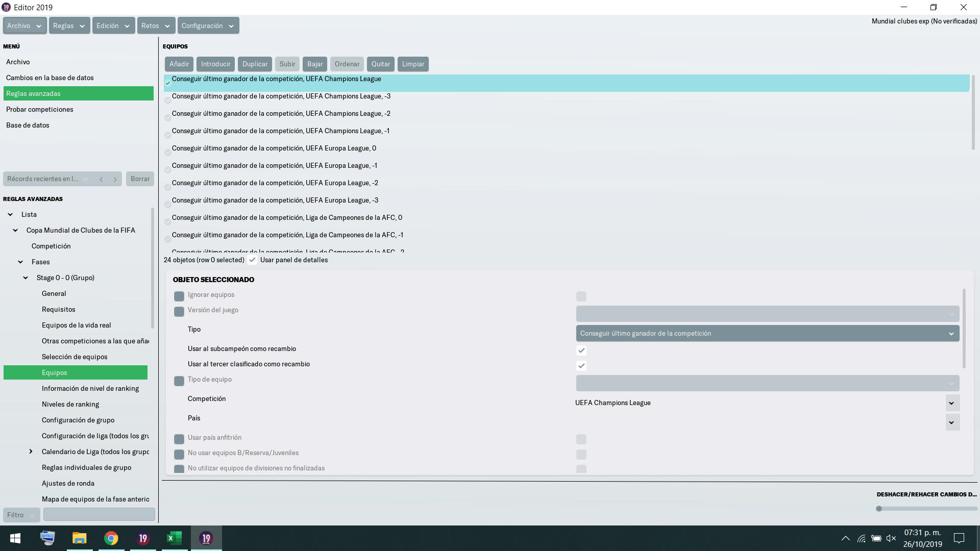This screenshot has height=551, width=980.
Task: Expand 'Calendario de Liga' tree node
Action: tap(31, 452)
